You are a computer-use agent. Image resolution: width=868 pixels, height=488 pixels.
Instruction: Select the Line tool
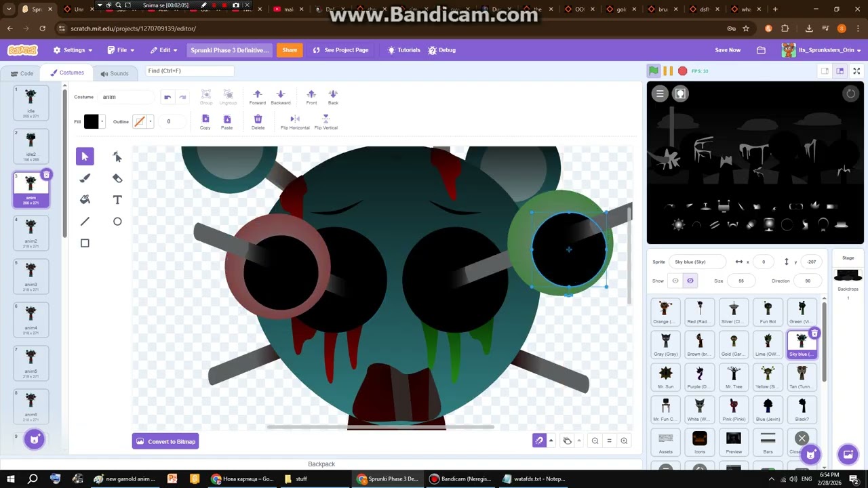85,222
